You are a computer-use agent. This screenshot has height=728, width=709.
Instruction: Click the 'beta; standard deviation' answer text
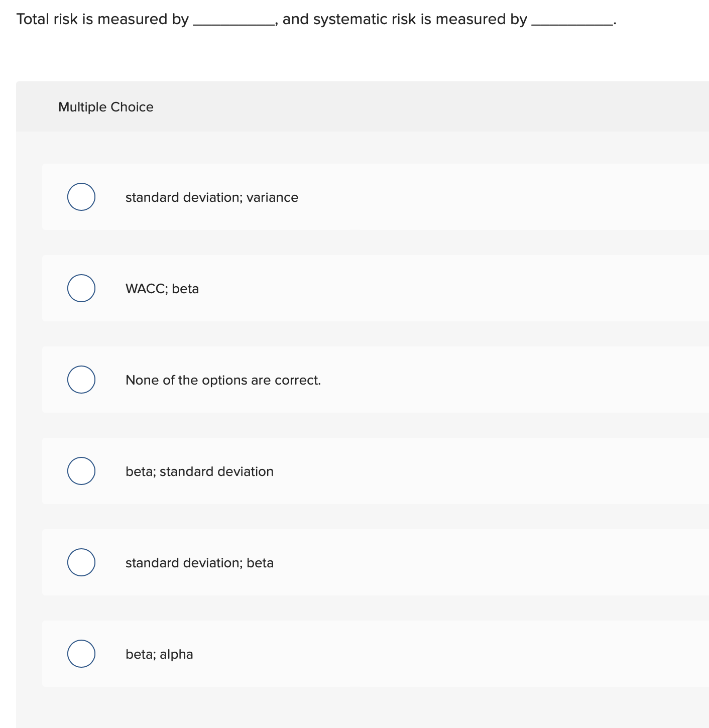199,471
